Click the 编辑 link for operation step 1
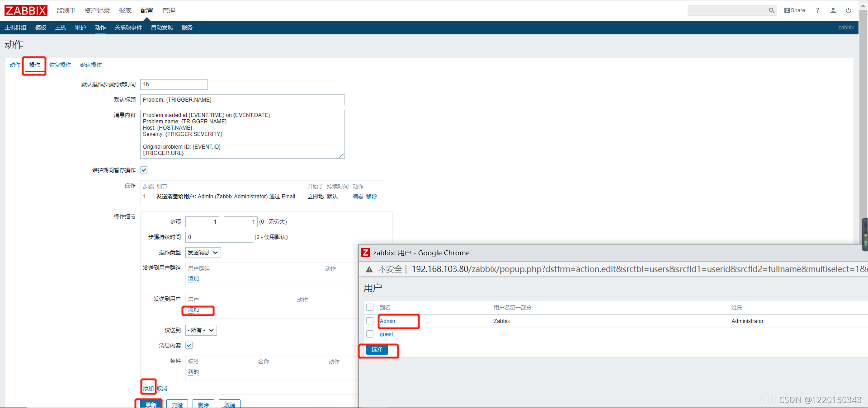 (358, 197)
